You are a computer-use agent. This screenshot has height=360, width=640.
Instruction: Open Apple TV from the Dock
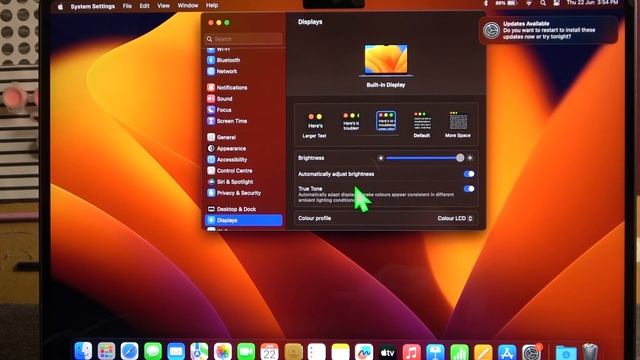(x=387, y=351)
